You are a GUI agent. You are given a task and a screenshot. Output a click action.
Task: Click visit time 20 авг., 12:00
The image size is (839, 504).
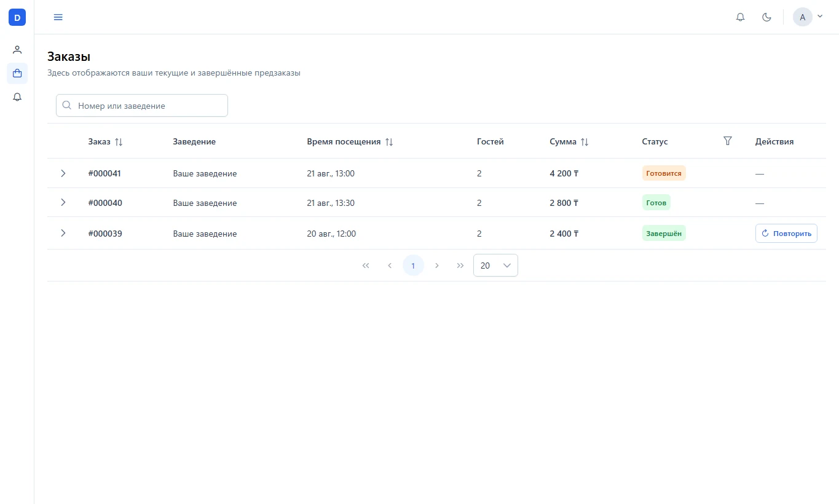pos(331,234)
